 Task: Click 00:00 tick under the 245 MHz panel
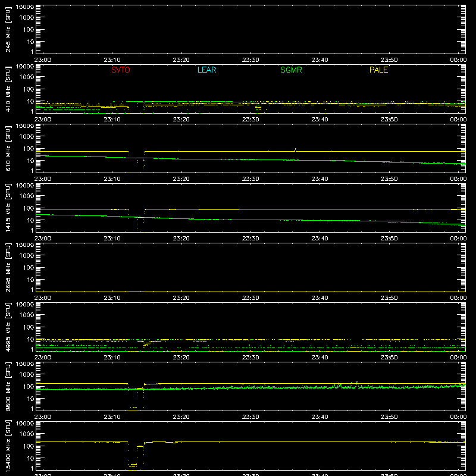(x=458, y=60)
